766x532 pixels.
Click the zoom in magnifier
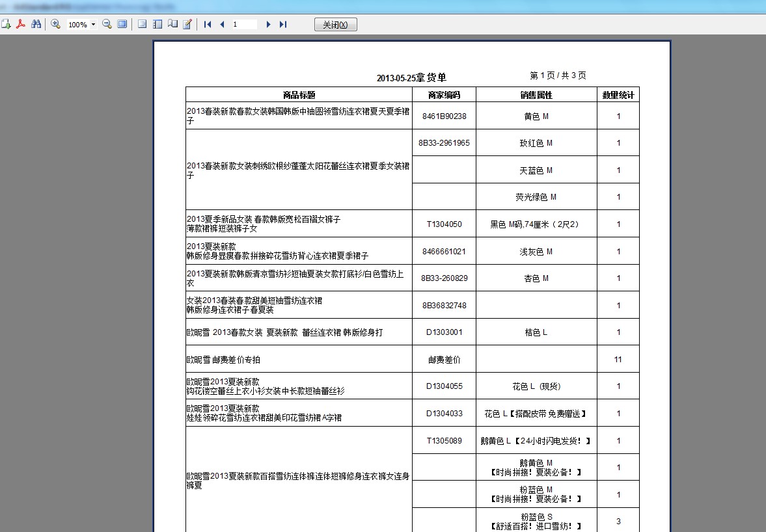point(56,24)
